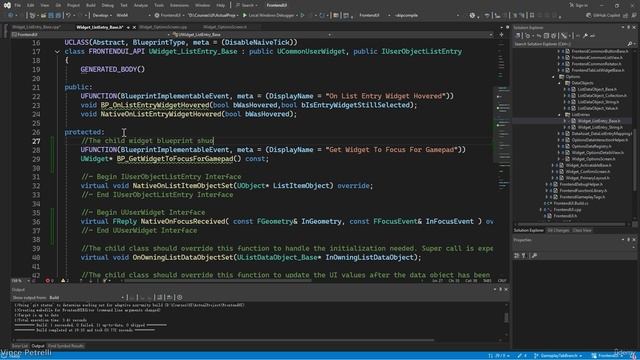Viewport: 640px width, 360px height.
Task: Click Sign in link
Action: click(579, 5)
